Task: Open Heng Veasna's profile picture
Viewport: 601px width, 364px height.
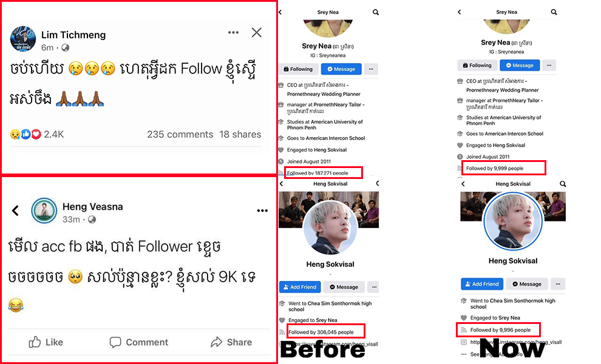Action: (44, 211)
